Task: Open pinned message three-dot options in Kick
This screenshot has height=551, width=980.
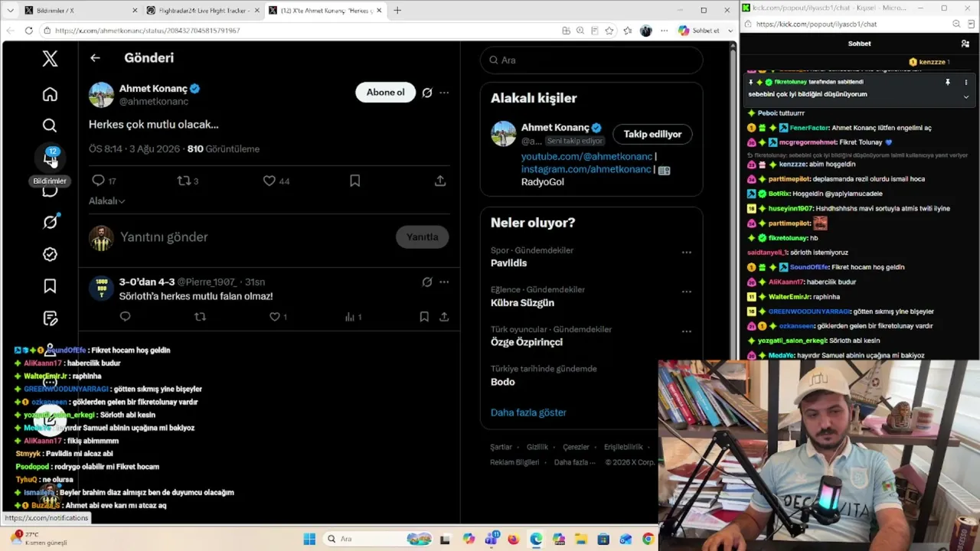Action: click(x=965, y=82)
